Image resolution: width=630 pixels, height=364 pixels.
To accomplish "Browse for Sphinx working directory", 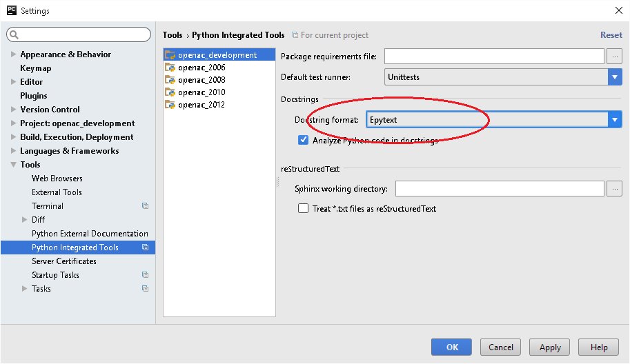I will click(x=615, y=189).
